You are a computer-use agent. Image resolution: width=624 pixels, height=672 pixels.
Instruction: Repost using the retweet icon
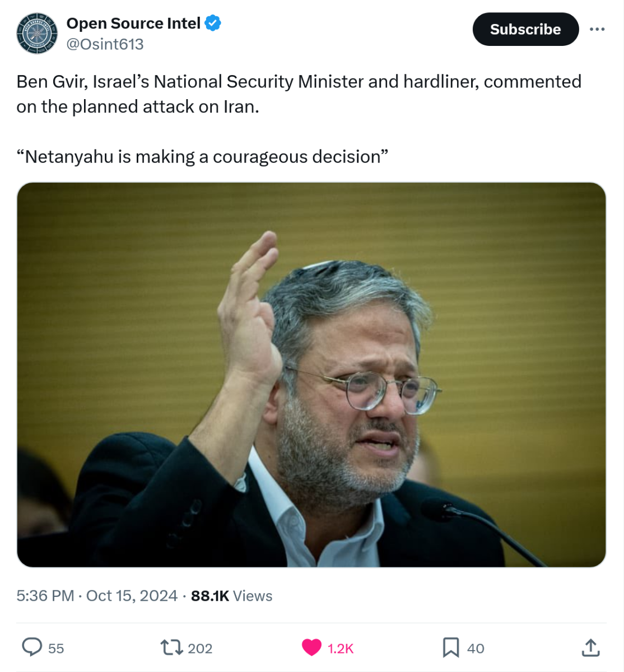(171, 648)
